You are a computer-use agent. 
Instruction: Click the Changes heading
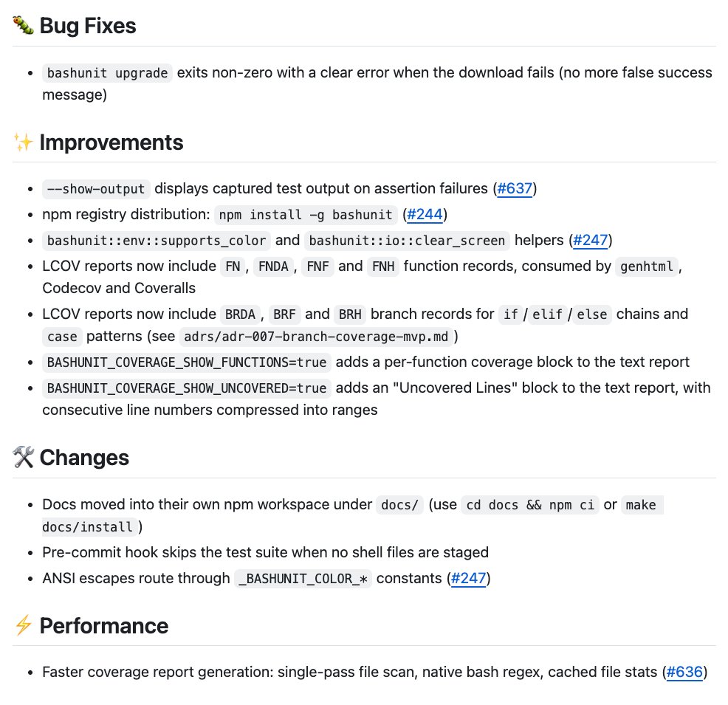[x=84, y=457]
